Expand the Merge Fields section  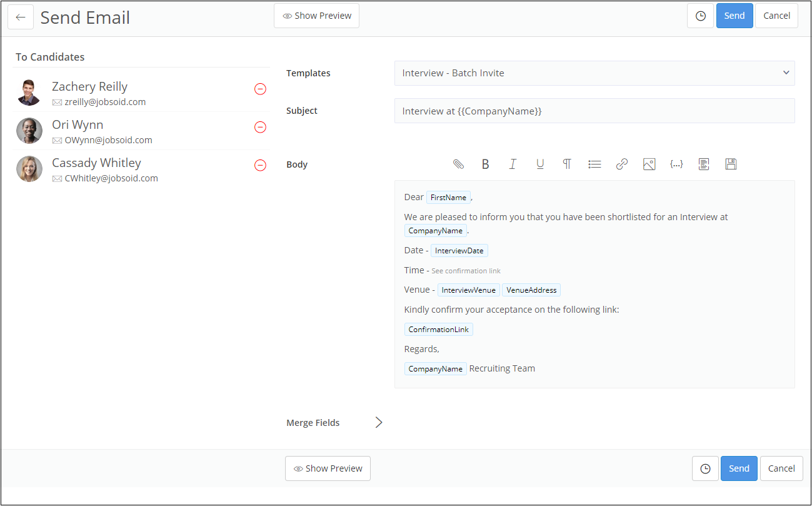378,422
